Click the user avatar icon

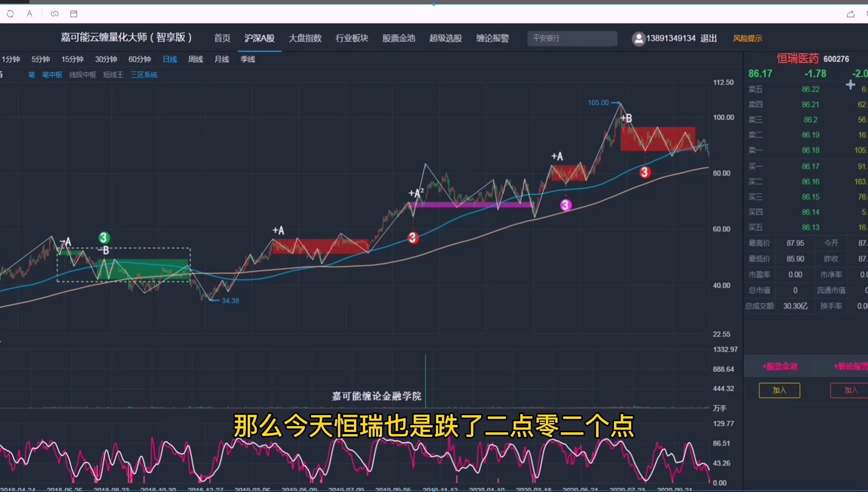638,38
